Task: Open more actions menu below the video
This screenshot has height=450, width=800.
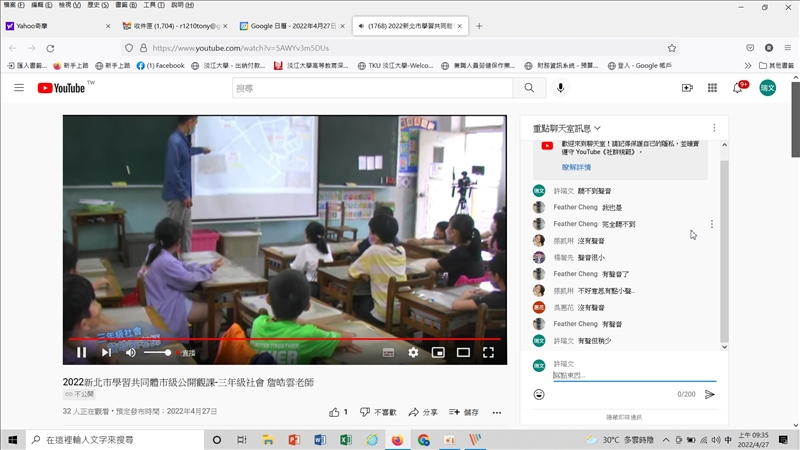Action: [497, 412]
